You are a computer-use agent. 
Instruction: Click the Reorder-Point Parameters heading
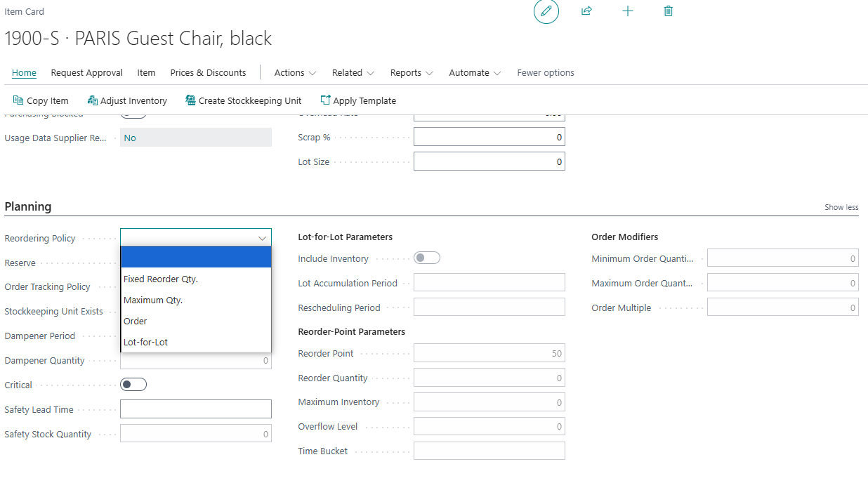click(351, 331)
